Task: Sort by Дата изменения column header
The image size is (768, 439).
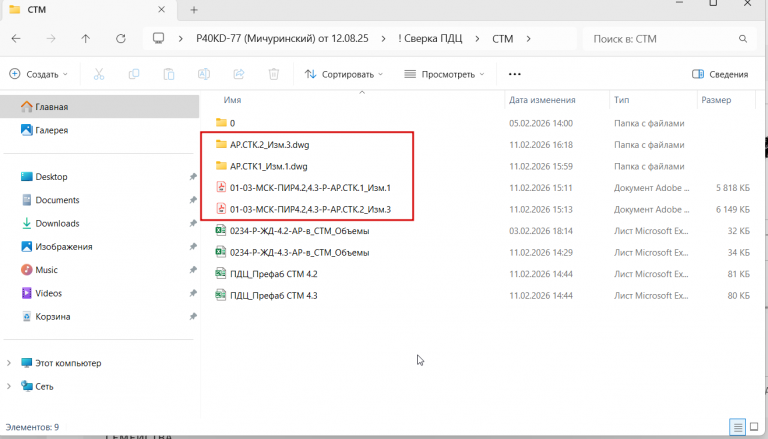Action: [542, 100]
